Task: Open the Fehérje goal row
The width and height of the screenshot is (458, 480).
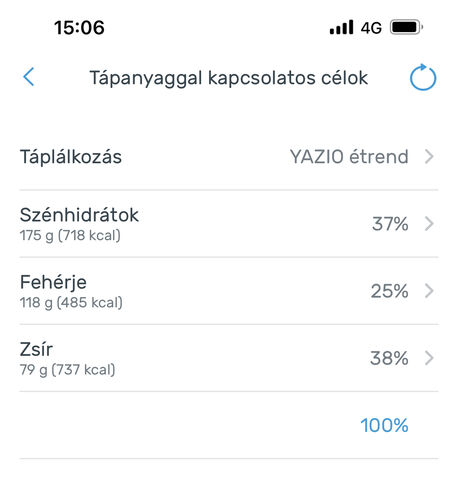Action: pyautogui.click(x=229, y=291)
